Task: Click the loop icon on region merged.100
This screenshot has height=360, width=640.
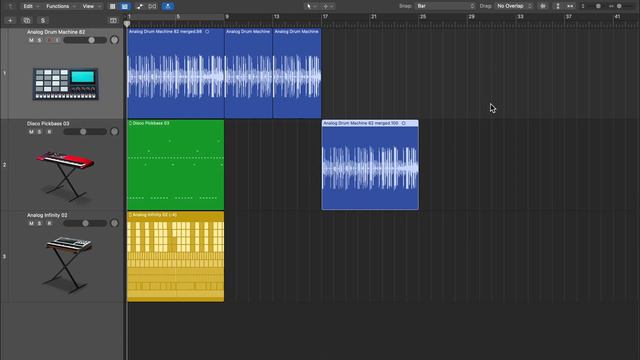Action: point(403,123)
